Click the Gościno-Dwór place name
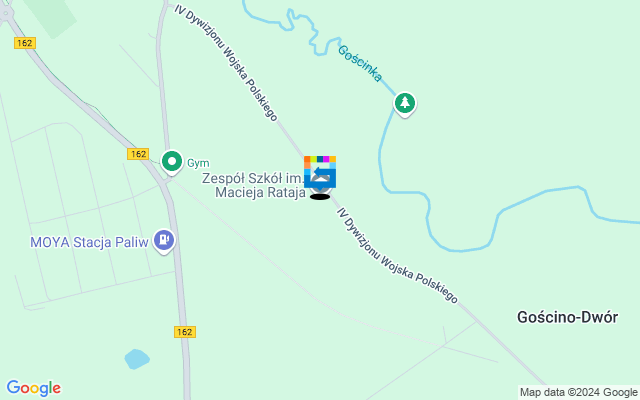Viewport: 640px width, 400px height. 567,317
